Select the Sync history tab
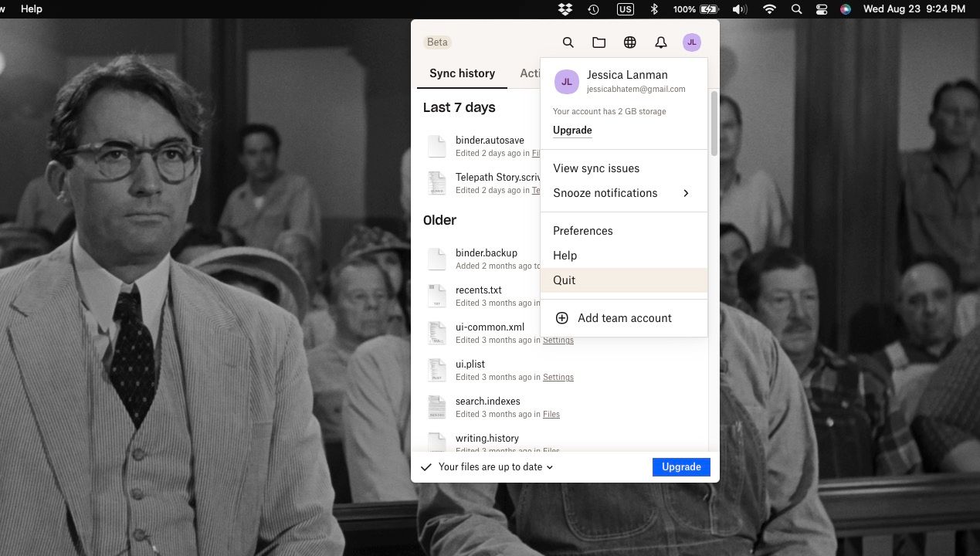 pos(462,73)
